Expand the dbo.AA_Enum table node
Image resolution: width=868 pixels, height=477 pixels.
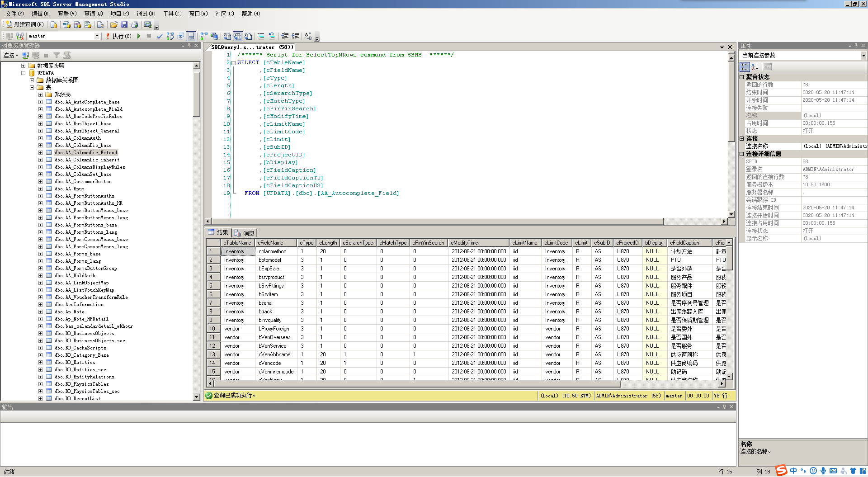(40, 189)
